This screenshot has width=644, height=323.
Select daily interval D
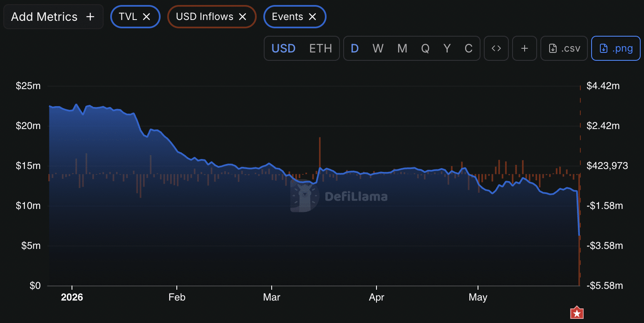pos(354,48)
